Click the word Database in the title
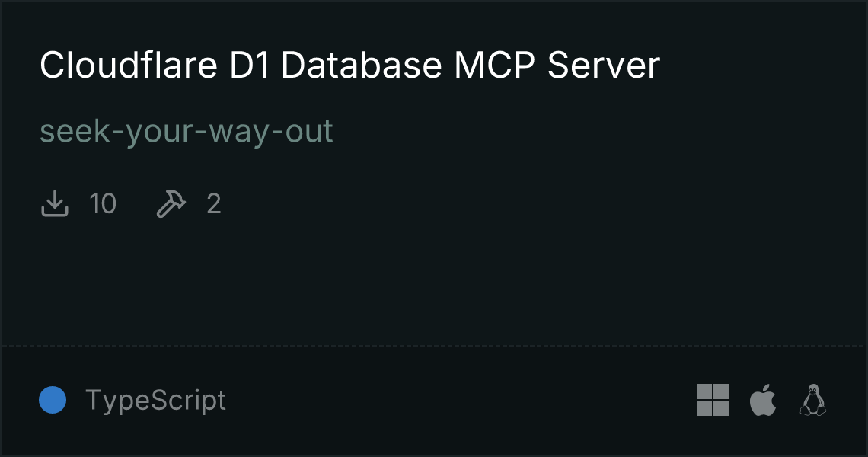This screenshot has width=868, height=457. point(362,66)
